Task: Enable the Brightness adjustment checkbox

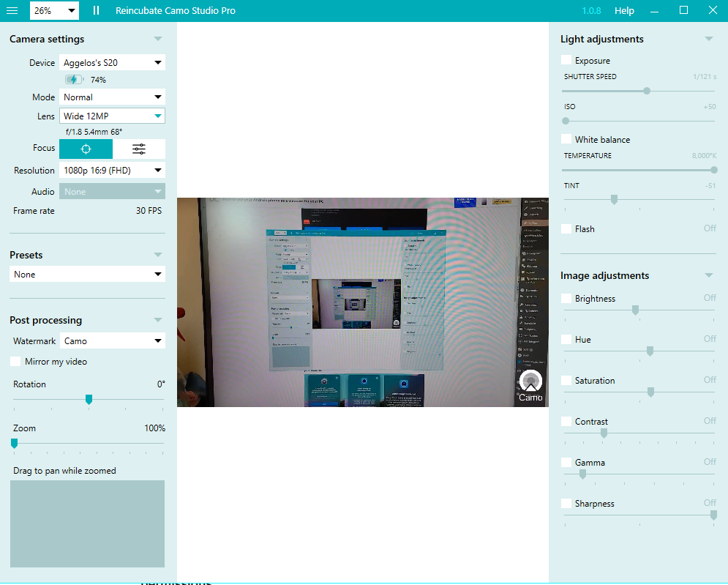Action: click(566, 298)
